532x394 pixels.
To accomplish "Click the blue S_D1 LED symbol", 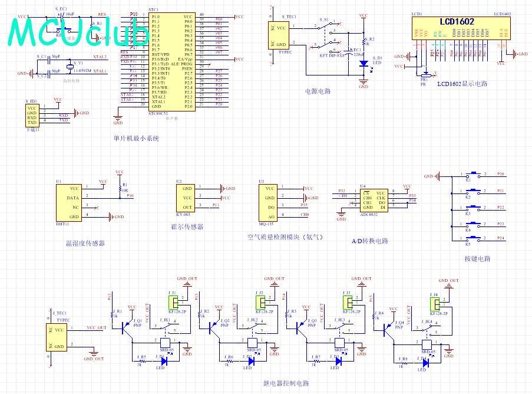I will tap(364, 64).
